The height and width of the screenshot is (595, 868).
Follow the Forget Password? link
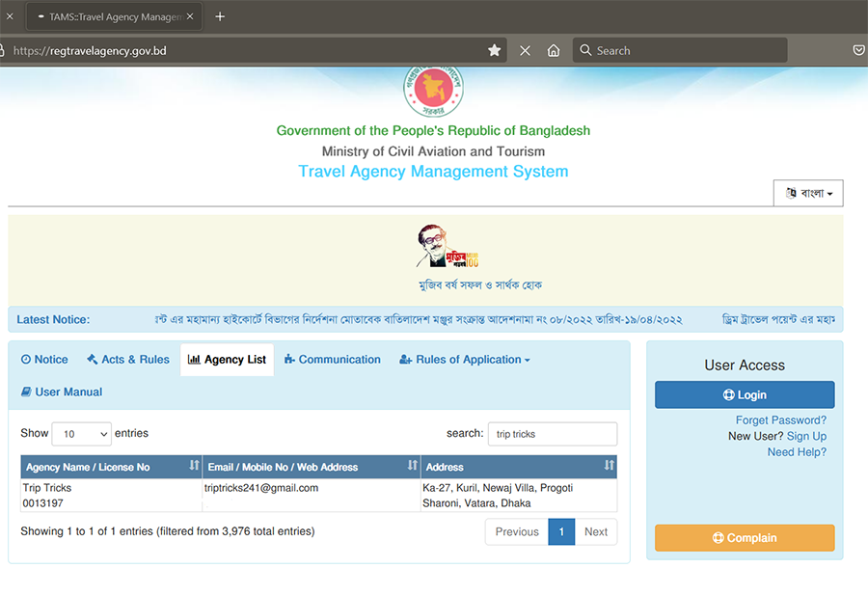[780, 420]
